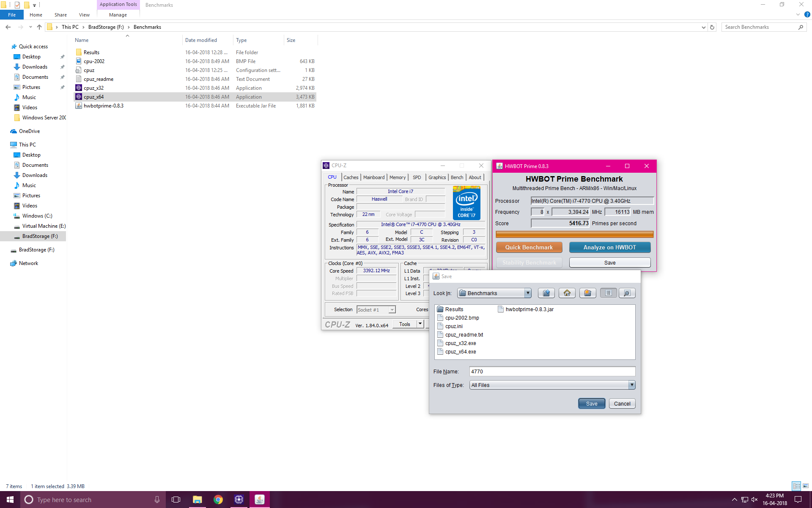Screen dimensions: 812x508
Task: Expand the Explorer ribbon chevron
Action: (798, 14)
